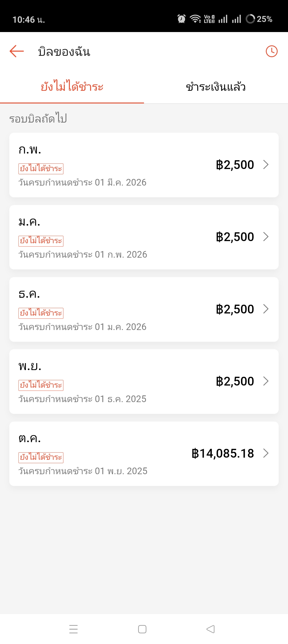
Task: Tap the back arrow icon
Action: pos(17,51)
